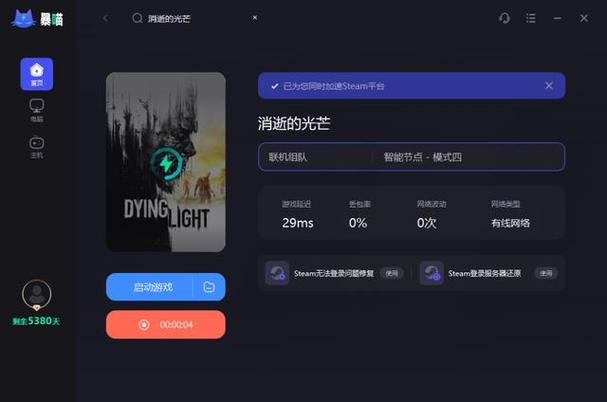
Task: Clear the search text with the x
Action: pos(255,17)
